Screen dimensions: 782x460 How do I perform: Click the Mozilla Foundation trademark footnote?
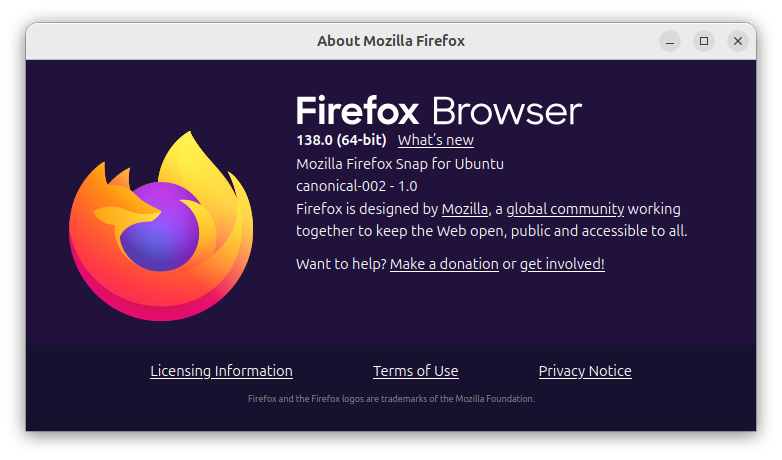(391, 398)
